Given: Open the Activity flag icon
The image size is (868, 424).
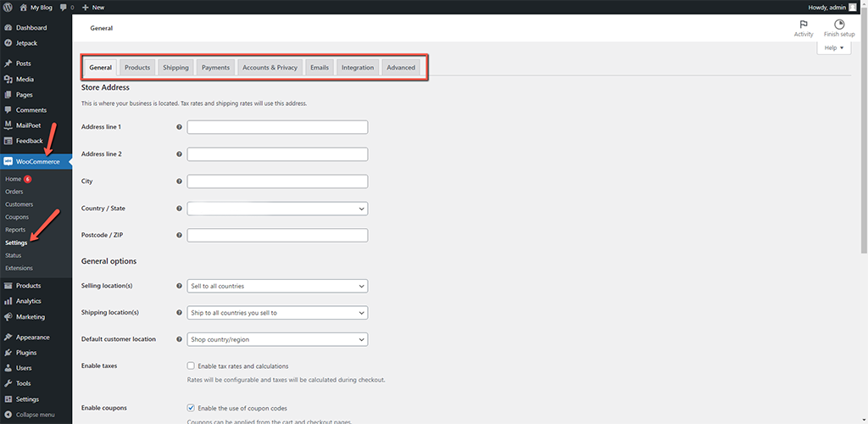Looking at the screenshot, I should click(804, 25).
